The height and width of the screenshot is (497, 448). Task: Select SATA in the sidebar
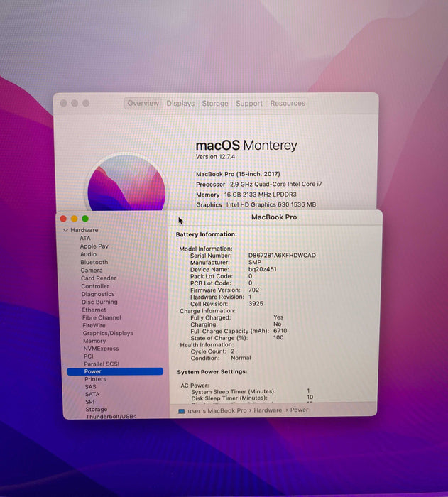[x=92, y=394]
